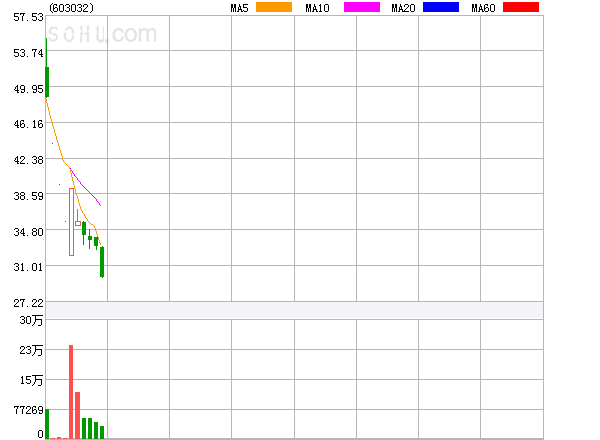Click the orange MA5 legend swatch
Screen dimensions: 600x440
[x=274, y=7]
